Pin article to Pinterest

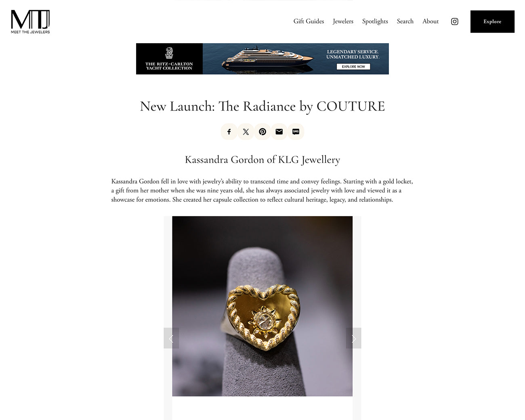(262, 132)
